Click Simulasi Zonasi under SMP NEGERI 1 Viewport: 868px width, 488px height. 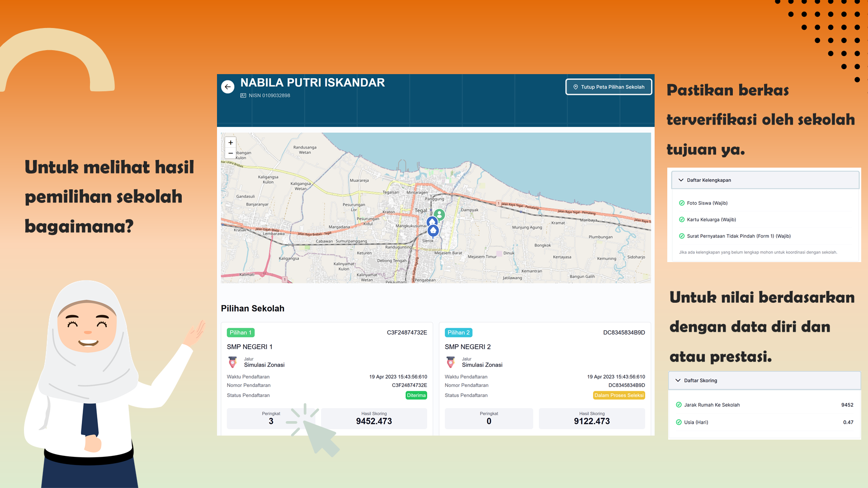click(264, 365)
